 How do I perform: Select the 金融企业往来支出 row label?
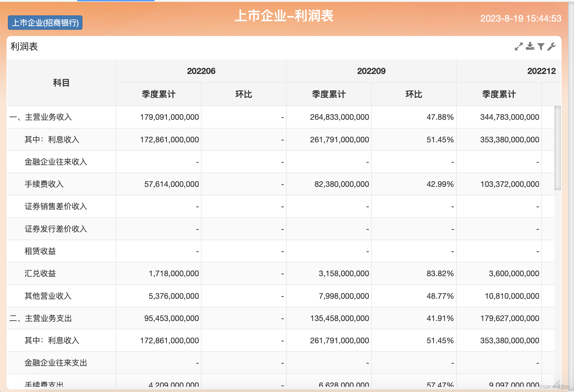[x=56, y=363]
